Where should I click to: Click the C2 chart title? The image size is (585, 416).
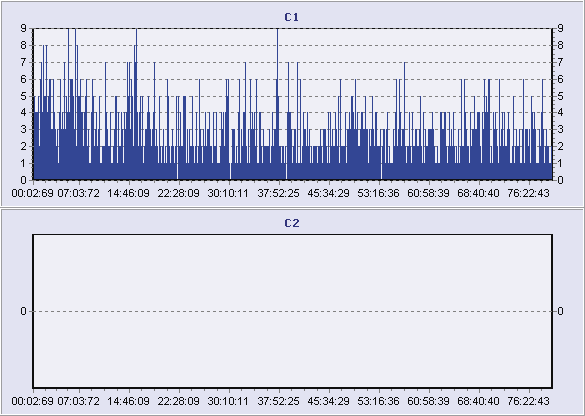point(291,223)
